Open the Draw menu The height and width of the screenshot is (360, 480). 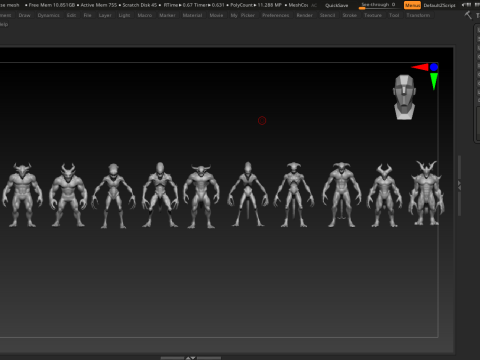click(x=24, y=15)
